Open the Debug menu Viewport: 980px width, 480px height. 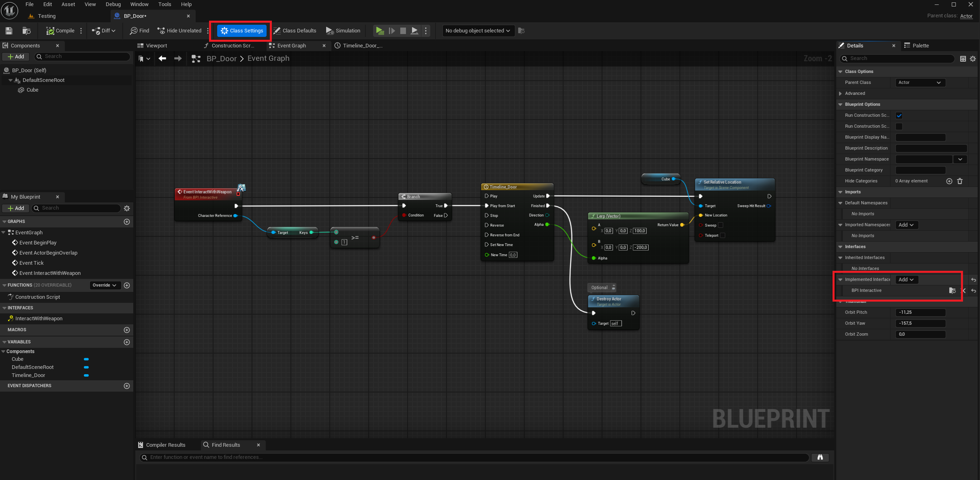[113, 4]
